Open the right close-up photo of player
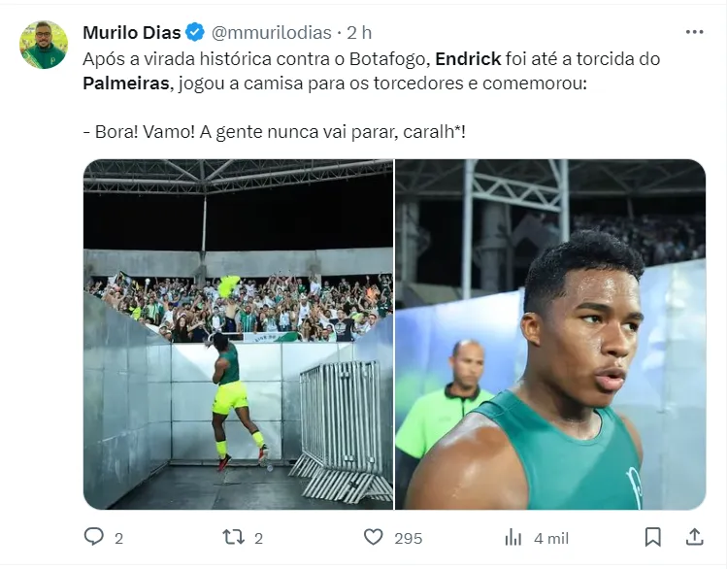Image resolution: width=728 pixels, height=569 pixels. pyautogui.click(x=550, y=334)
